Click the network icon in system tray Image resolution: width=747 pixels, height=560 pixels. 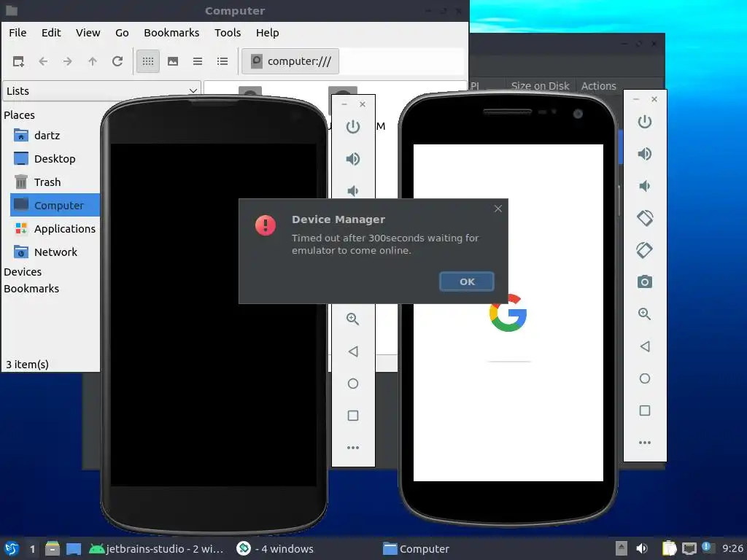coord(689,548)
